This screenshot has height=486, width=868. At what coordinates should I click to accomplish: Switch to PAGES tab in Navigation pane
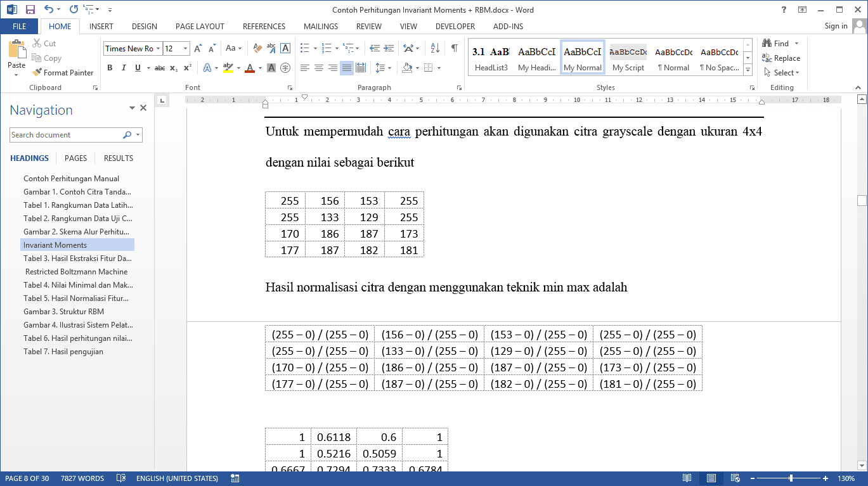[75, 158]
